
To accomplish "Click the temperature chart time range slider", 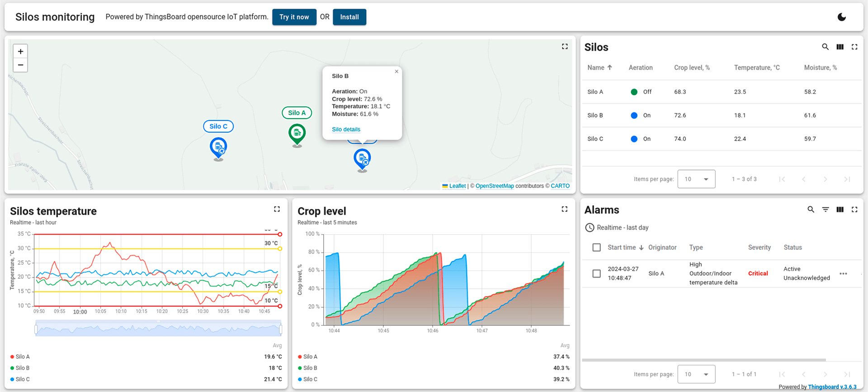I will [158, 329].
